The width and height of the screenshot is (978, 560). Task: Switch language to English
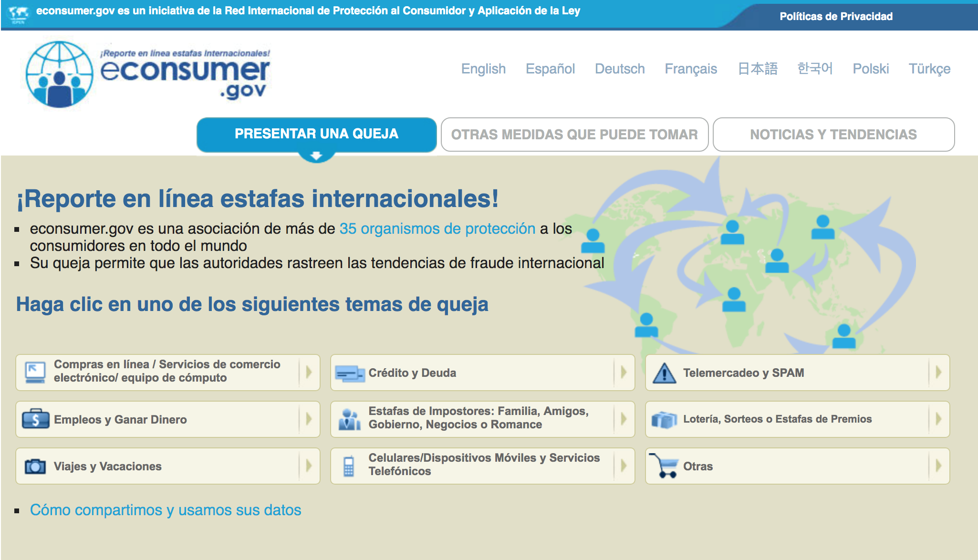483,69
